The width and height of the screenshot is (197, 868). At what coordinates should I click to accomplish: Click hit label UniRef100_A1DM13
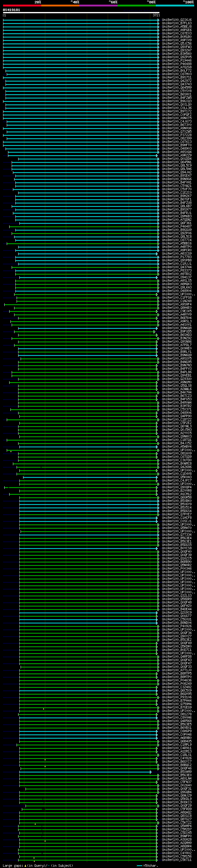(x=177, y=751)
